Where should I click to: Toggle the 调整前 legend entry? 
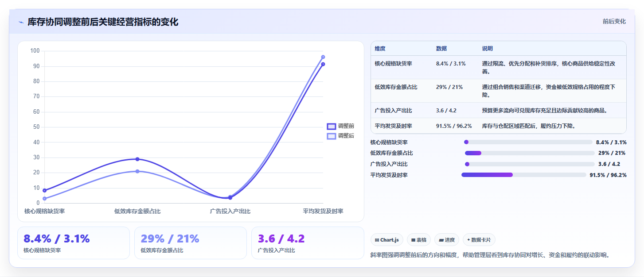coord(340,126)
